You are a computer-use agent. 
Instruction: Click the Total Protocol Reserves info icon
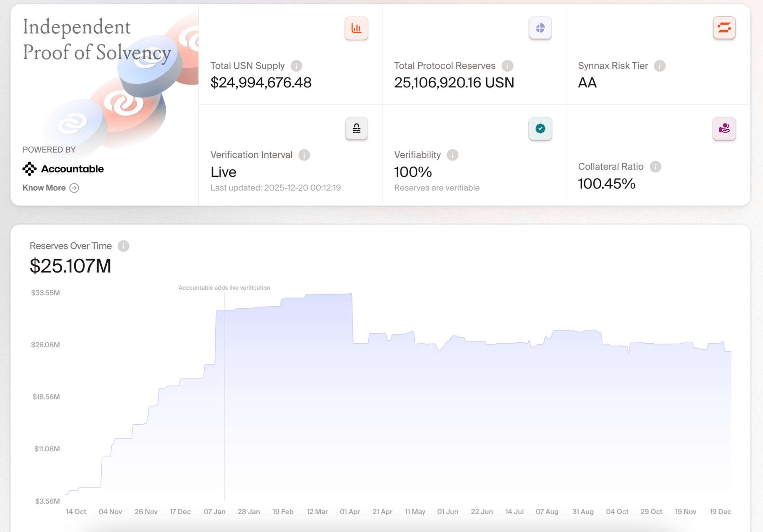point(507,66)
